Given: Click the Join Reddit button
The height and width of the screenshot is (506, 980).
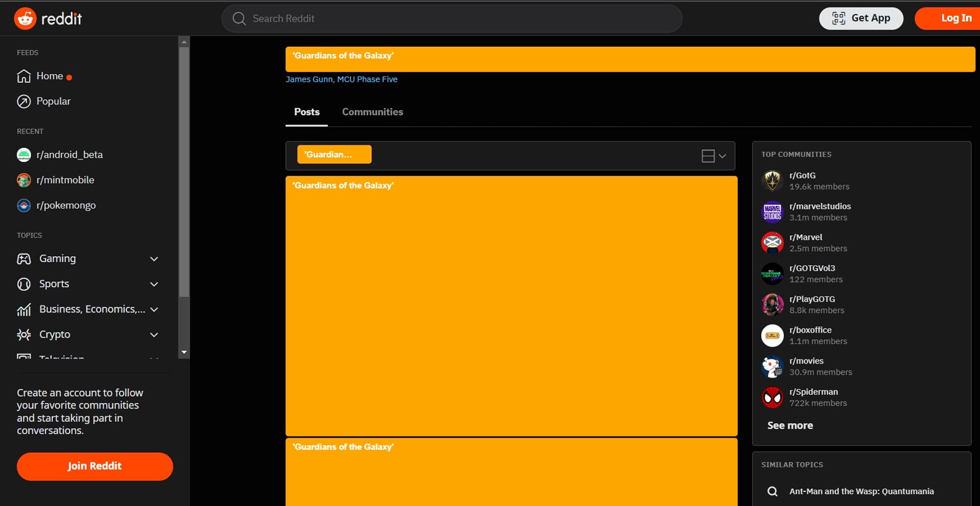Looking at the screenshot, I should pyautogui.click(x=95, y=466).
